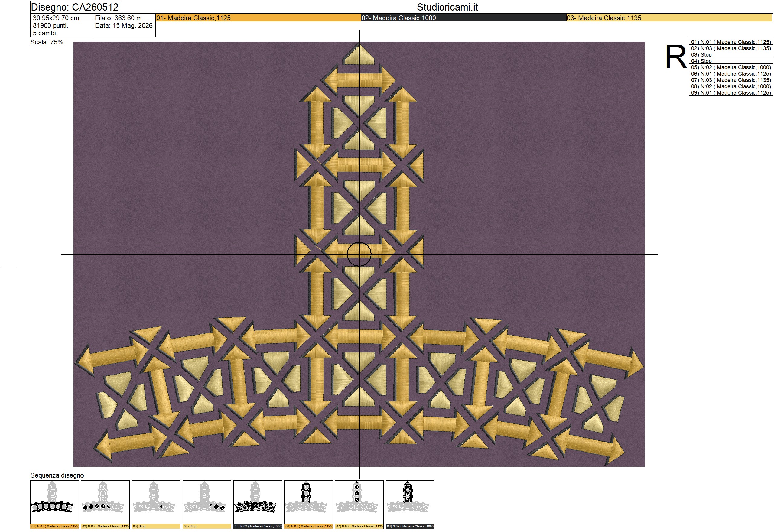Click the Scala: 75% label
Image resolution: width=774 pixels, height=532 pixels.
[47, 42]
